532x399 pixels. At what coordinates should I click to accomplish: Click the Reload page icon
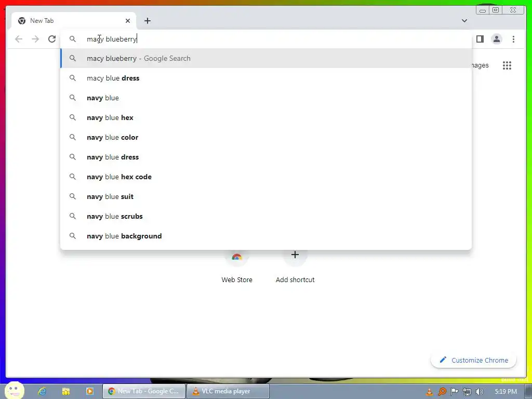click(52, 39)
